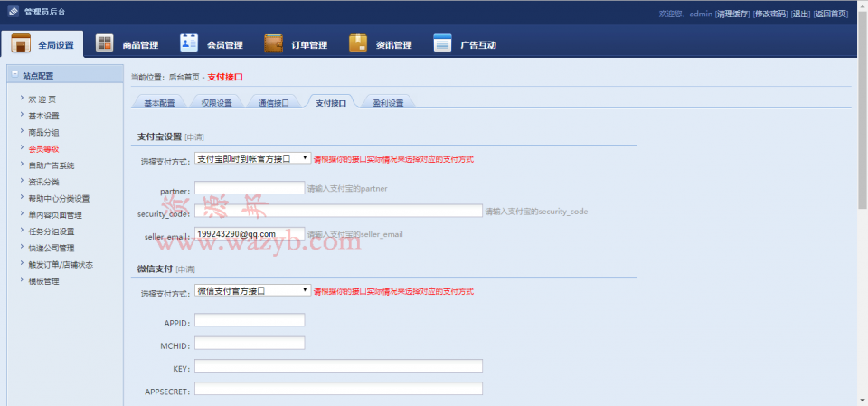The width and height of the screenshot is (868, 406).
Task: Open 商品分组 in the sidebar
Action: [x=43, y=132]
